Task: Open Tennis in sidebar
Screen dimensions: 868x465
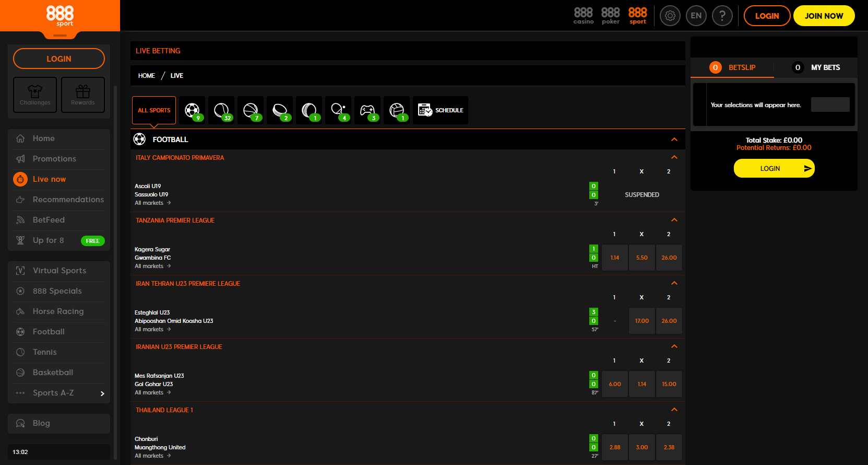Action: click(59, 352)
